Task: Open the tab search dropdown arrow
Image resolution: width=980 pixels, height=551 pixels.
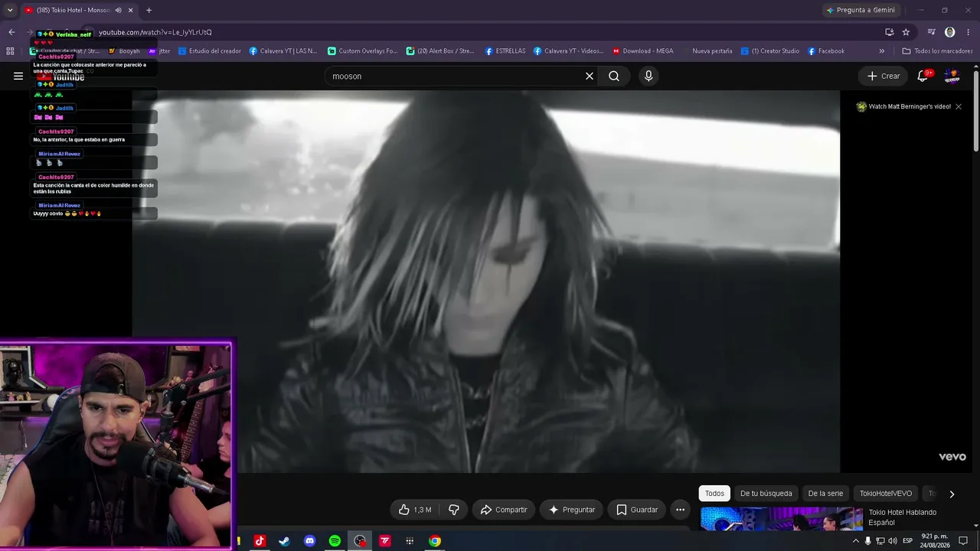Action: (10, 10)
